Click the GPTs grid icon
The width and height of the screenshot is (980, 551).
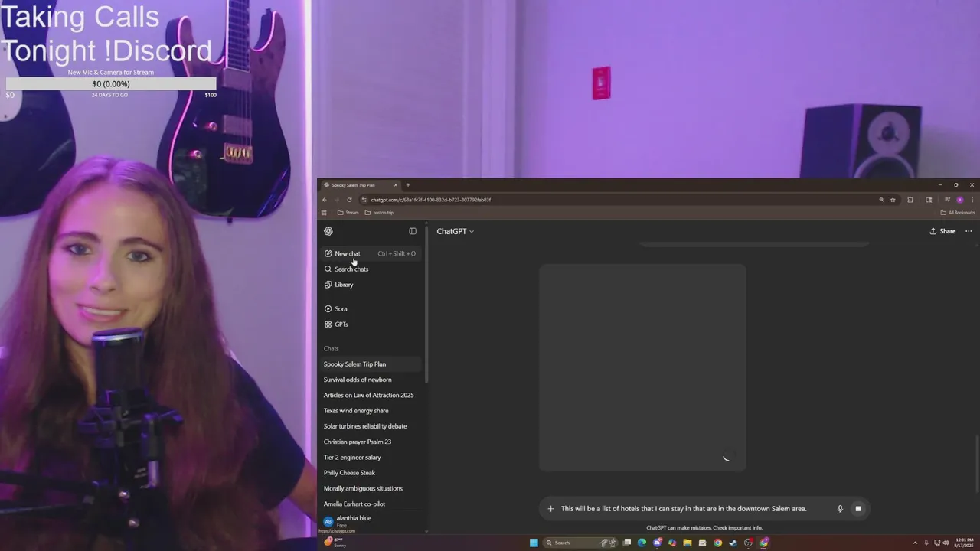point(328,324)
